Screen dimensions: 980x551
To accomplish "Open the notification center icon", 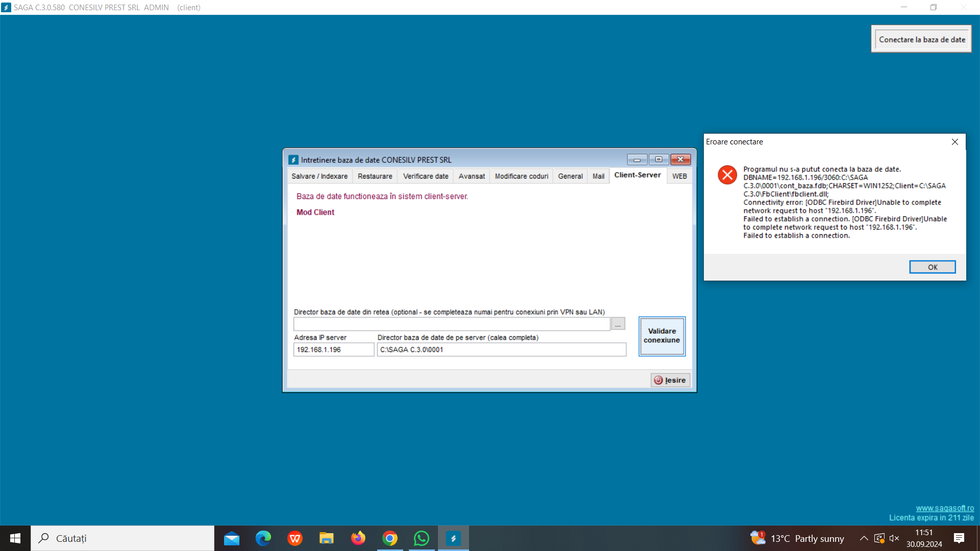I will [959, 538].
